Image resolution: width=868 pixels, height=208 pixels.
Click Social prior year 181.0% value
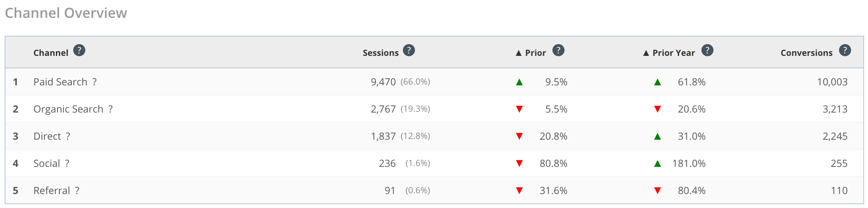[x=689, y=163]
